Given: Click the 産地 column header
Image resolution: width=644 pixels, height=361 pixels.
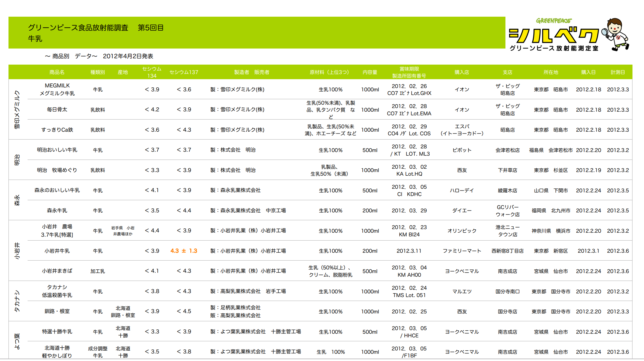Looking at the screenshot, I should tap(123, 72).
